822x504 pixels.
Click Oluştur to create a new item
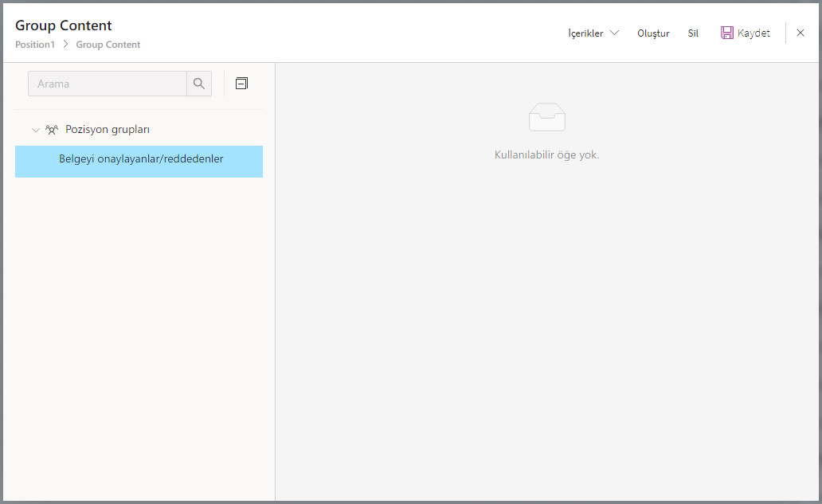653,33
